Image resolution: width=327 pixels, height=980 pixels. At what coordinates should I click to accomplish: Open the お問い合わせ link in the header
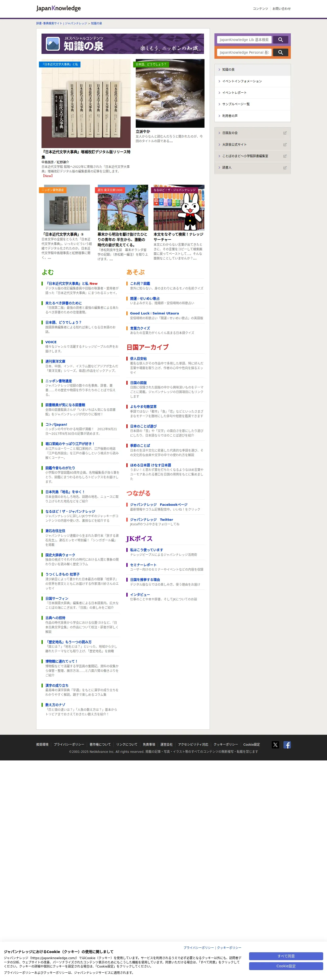click(x=281, y=8)
